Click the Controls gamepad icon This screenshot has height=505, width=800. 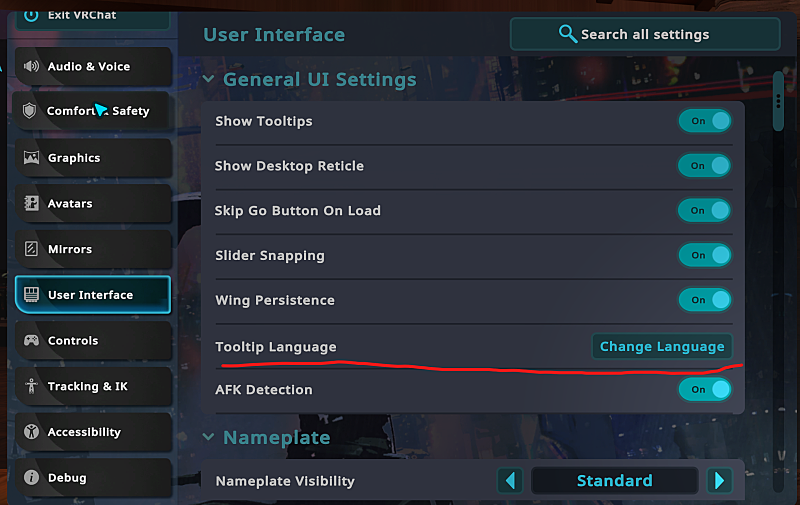point(31,341)
